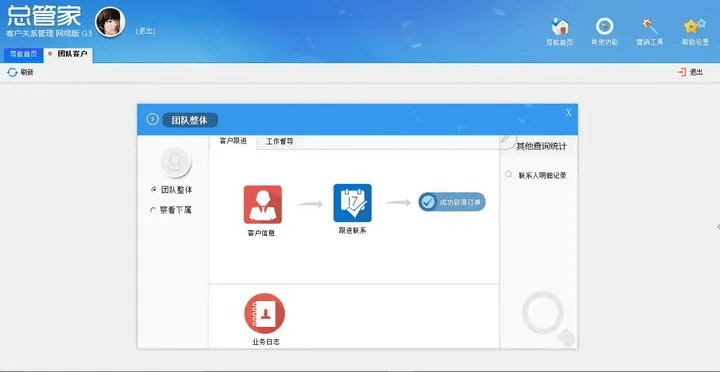Click the circled arrow icon beside 团队整体

(x=152, y=119)
